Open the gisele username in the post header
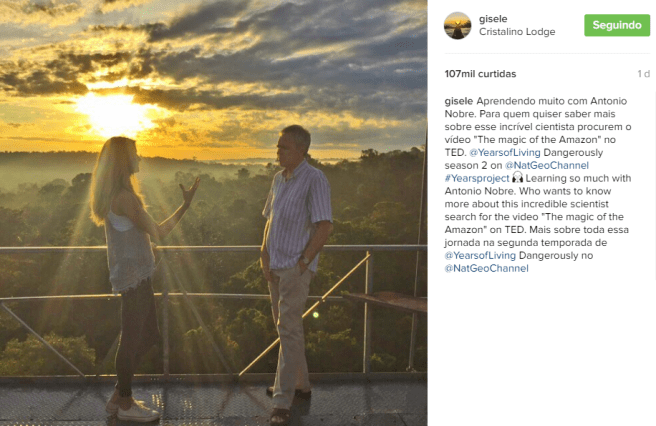656x426 pixels. [x=493, y=19]
